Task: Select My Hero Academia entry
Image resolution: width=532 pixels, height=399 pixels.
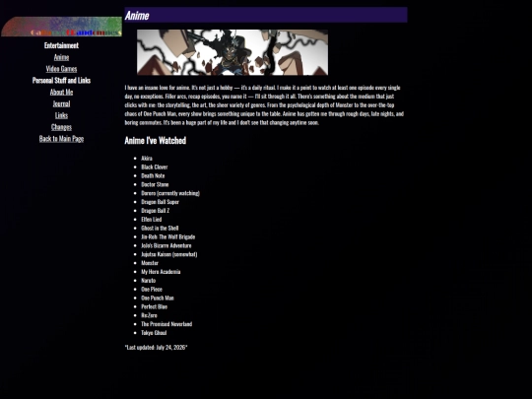Action: [161, 272]
